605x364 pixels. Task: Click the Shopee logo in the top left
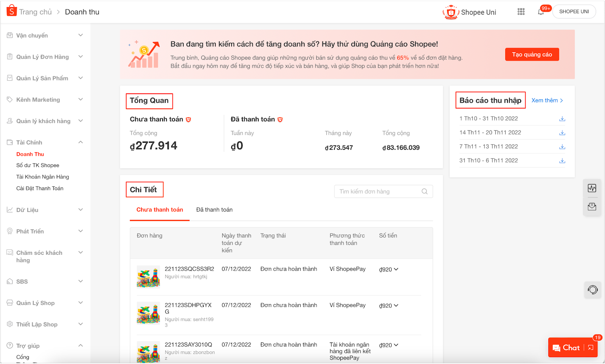pyautogui.click(x=11, y=10)
